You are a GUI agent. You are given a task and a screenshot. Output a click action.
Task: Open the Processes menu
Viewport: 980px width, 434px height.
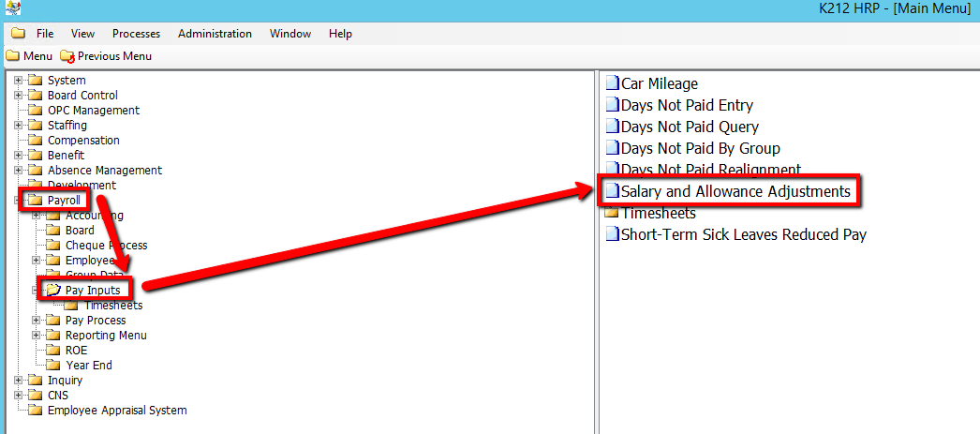coord(136,34)
